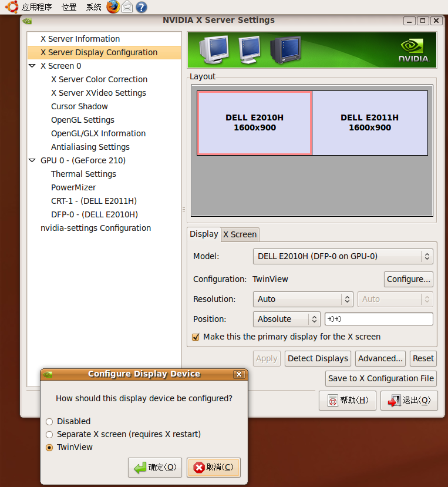Open the 位置 places menu
This screenshot has width=448, height=487.
(69, 7)
